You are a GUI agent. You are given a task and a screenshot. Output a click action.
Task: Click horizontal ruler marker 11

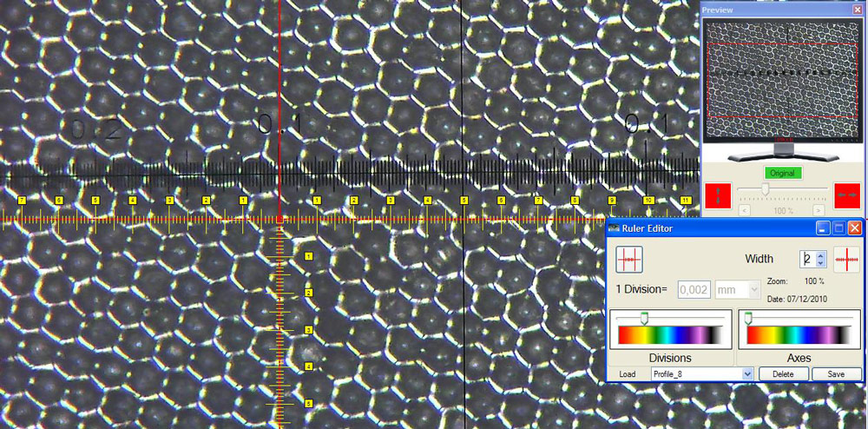click(686, 200)
